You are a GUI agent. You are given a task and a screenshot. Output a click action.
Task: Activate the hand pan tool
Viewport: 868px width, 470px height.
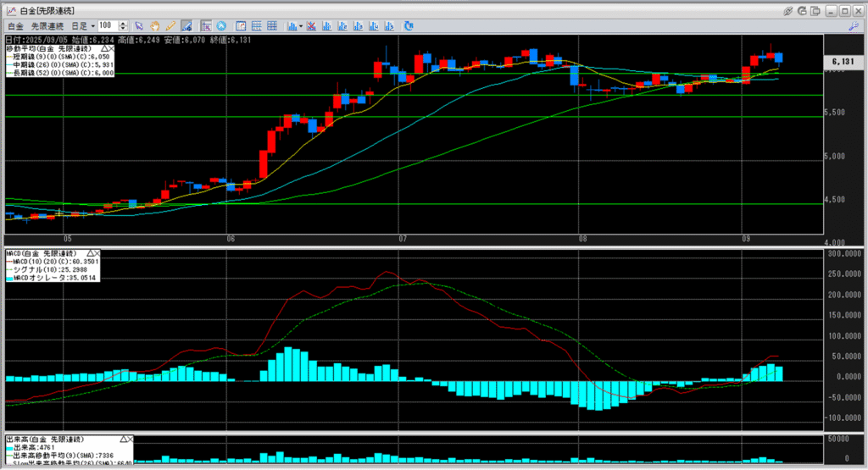(x=155, y=26)
